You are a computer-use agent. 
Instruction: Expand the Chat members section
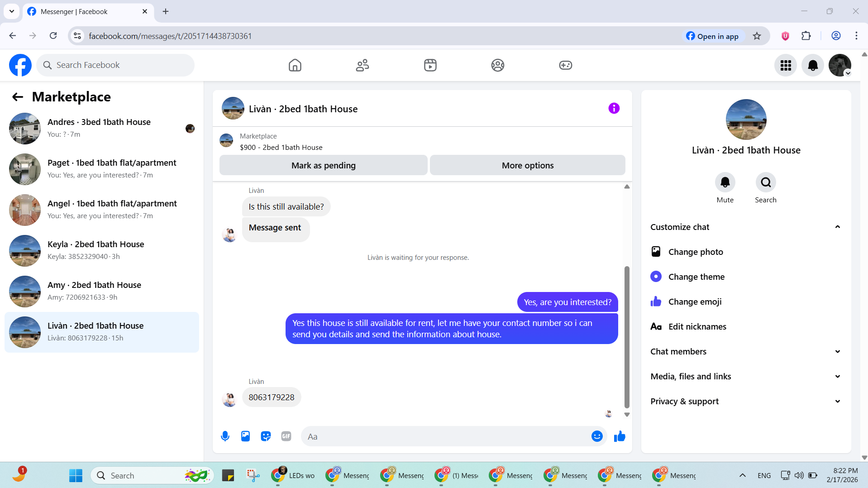click(746, 351)
